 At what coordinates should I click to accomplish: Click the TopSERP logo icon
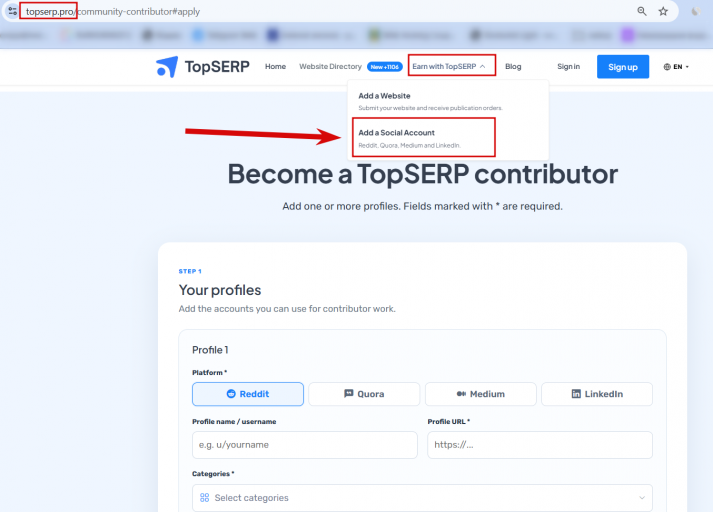[x=167, y=67]
